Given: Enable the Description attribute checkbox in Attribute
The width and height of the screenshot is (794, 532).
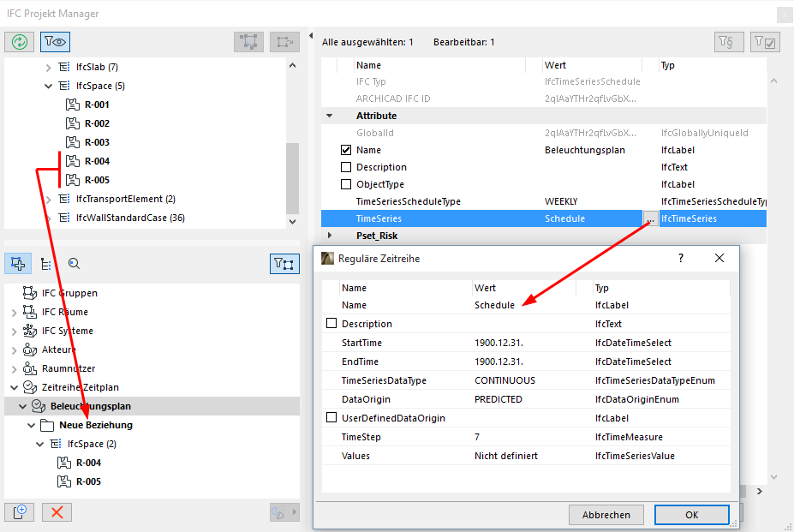Looking at the screenshot, I should [x=346, y=167].
